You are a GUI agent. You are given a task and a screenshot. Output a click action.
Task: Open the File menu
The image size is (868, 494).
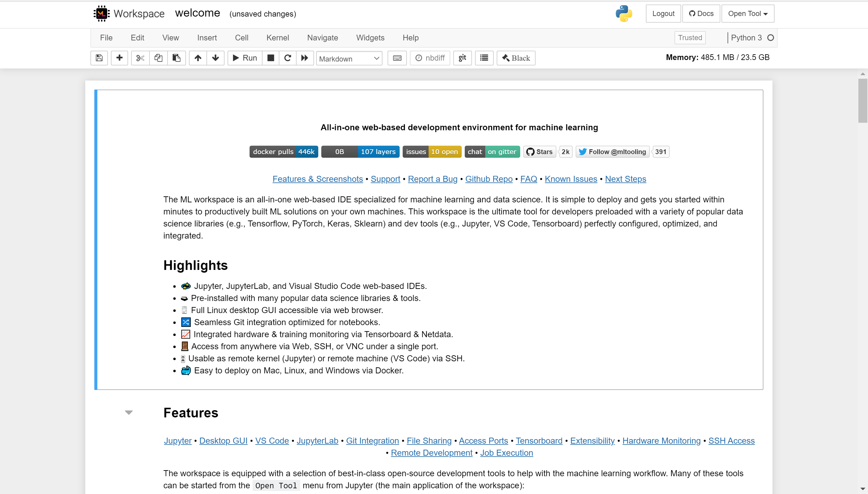coord(106,38)
